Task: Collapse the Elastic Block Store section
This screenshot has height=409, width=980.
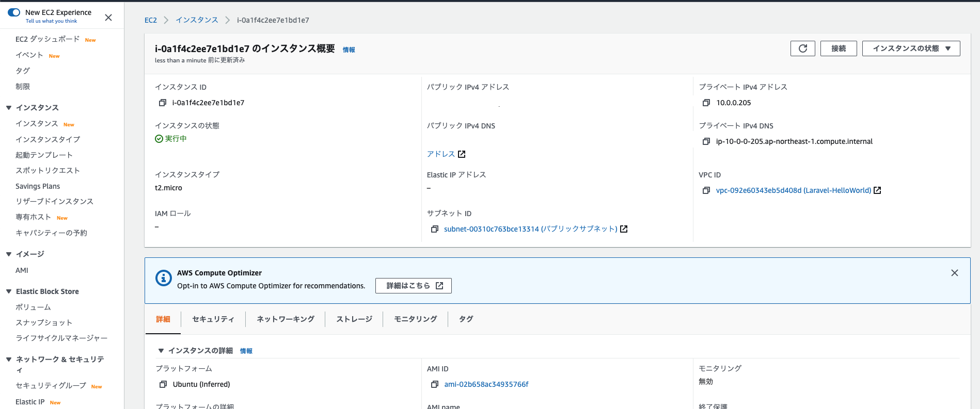Action: [x=9, y=291]
